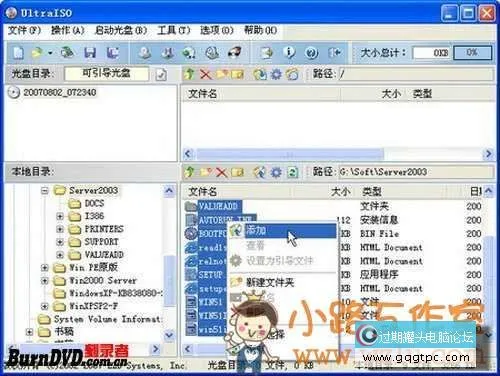Click 大小 column header in local file list
Image resolution: width=500 pixels, height=376 pixels.
click(340, 191)
